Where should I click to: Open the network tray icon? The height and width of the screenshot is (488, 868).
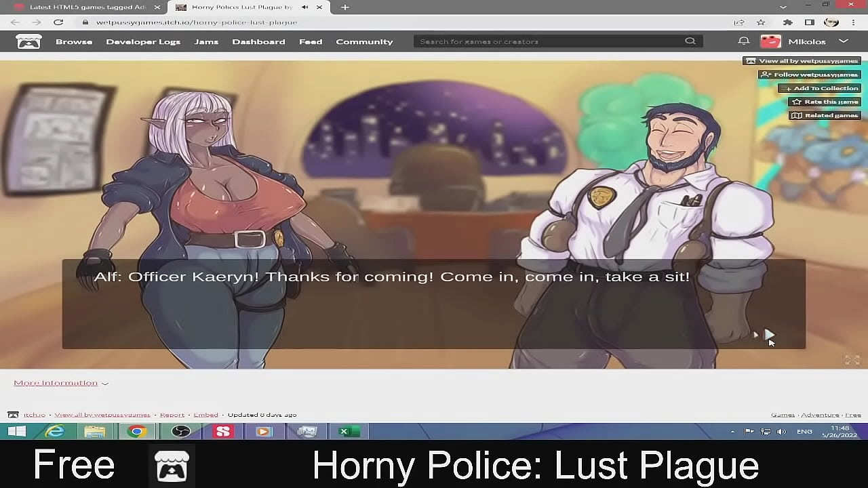tap(766, 432)
